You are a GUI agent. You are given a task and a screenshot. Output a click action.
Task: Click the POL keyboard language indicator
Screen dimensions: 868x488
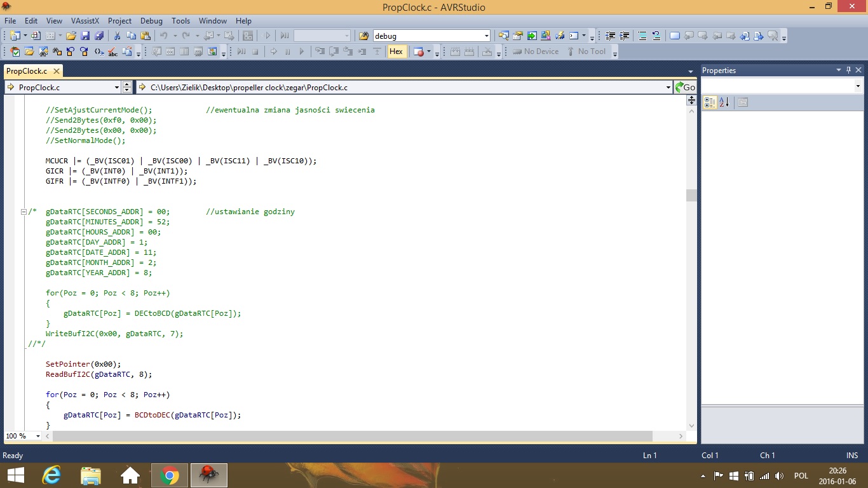(x=801, y=476)
